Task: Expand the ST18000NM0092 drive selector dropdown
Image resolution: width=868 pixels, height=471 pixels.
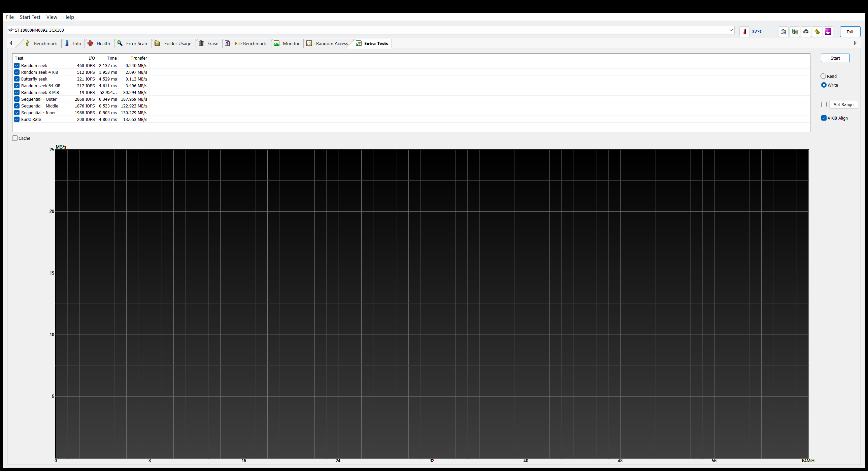Action: coord(731,30)
